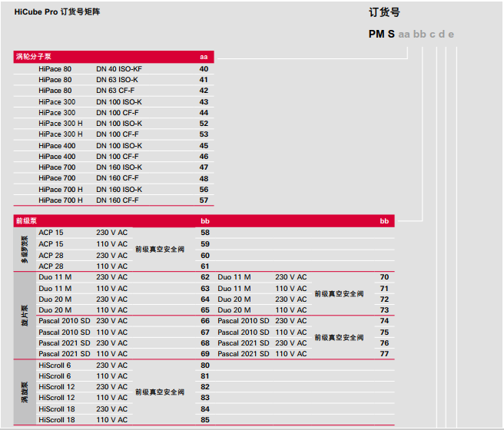This screenshot has height=430, width=504.
Task: Click code number 85
Action: (x=205, y=420)
